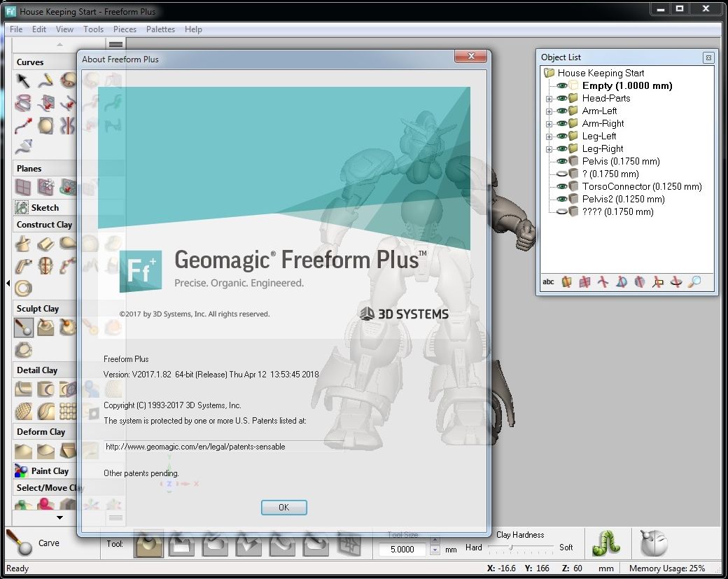728x579 pixels.
Task: Select the sphere-on-square curve tool in Curves
Action: [x=45, y=125]
